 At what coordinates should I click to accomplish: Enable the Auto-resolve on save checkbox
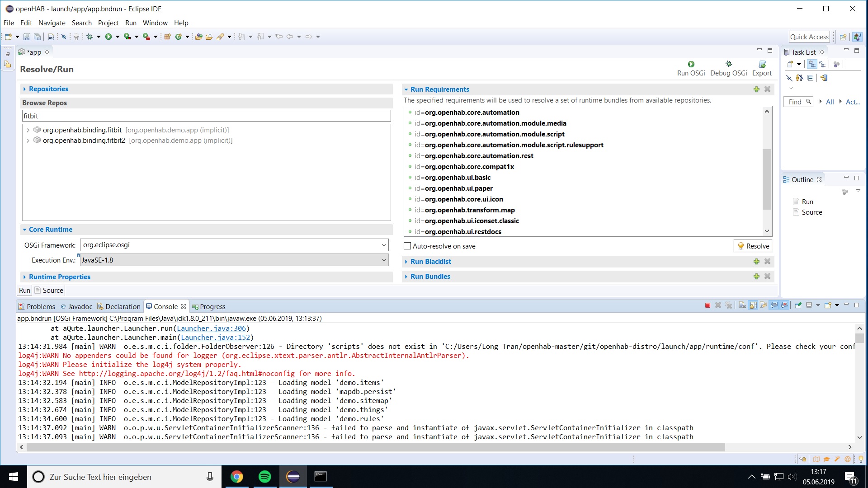(x=407, y=246)
